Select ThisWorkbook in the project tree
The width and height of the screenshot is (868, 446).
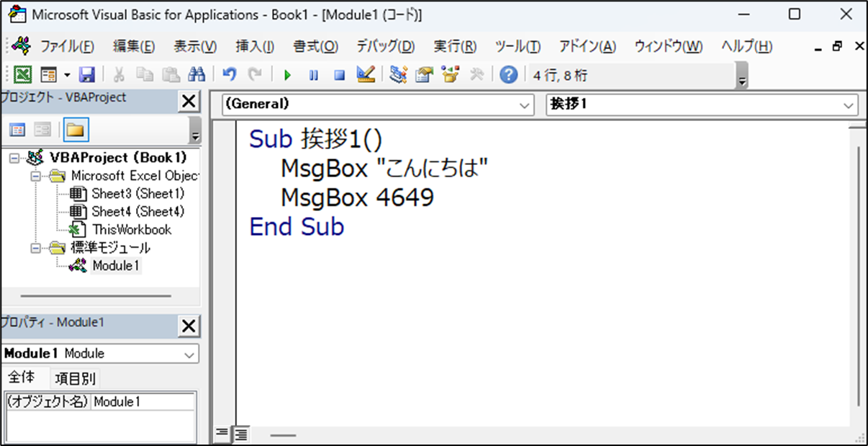(131, 230)
